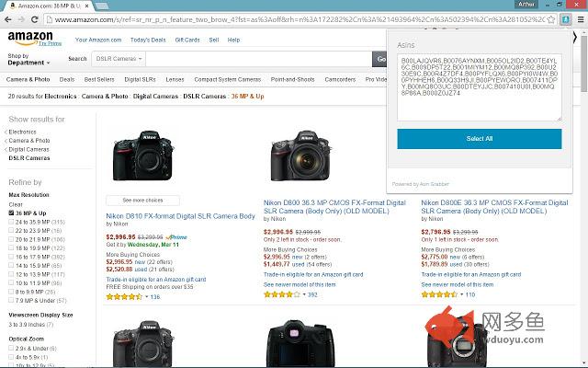
Task: Open ratings dropdown arrow for Nikon D810
Action: click(x=147, y=296)
